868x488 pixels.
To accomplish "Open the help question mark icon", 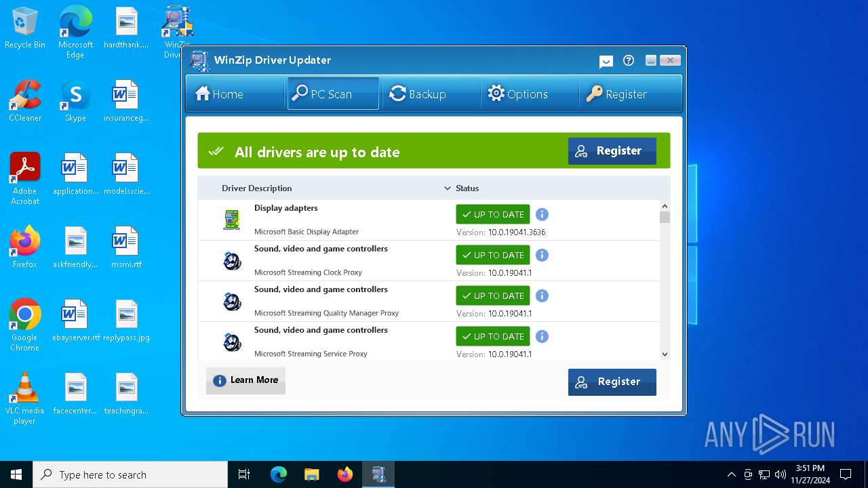I will (x=629, y=60).
